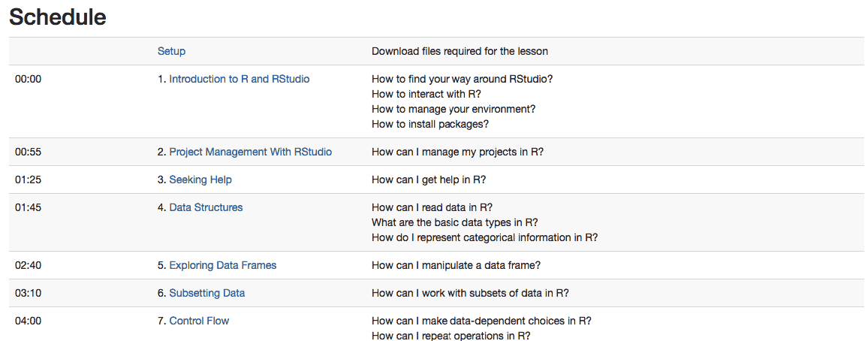Viewport: 868px width, 341px height.
Task: Click 'How to interact with R?' text
Action: pos(426,94)
